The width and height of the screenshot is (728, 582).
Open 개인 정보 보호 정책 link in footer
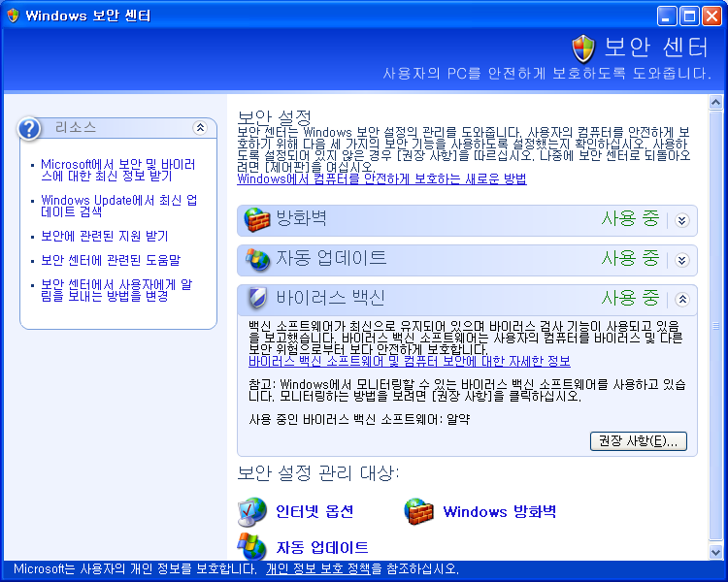click(318, 568)
